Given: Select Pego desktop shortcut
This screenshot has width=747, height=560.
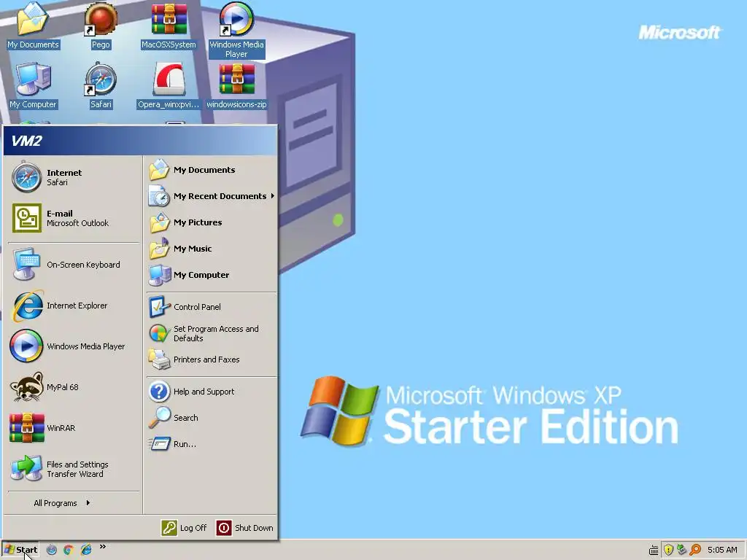Looking at the screenshot, I should (101, 26).
